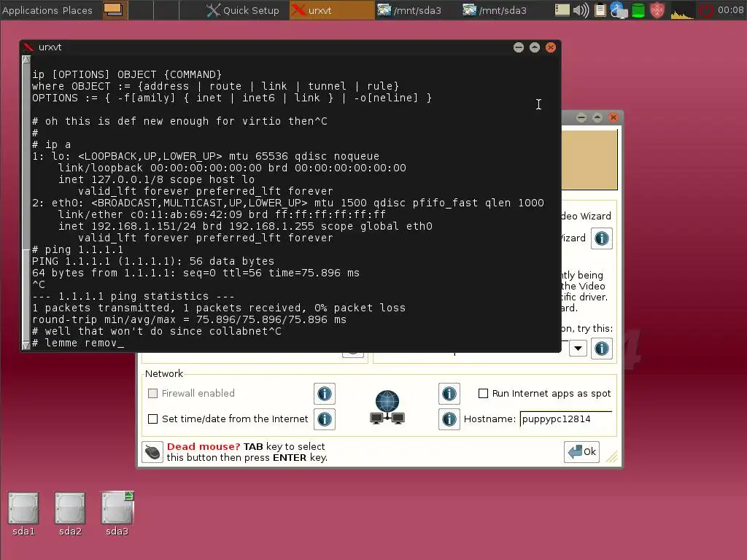
Task: Enable Set time/date from the Internet
Action: coord(153,419)
